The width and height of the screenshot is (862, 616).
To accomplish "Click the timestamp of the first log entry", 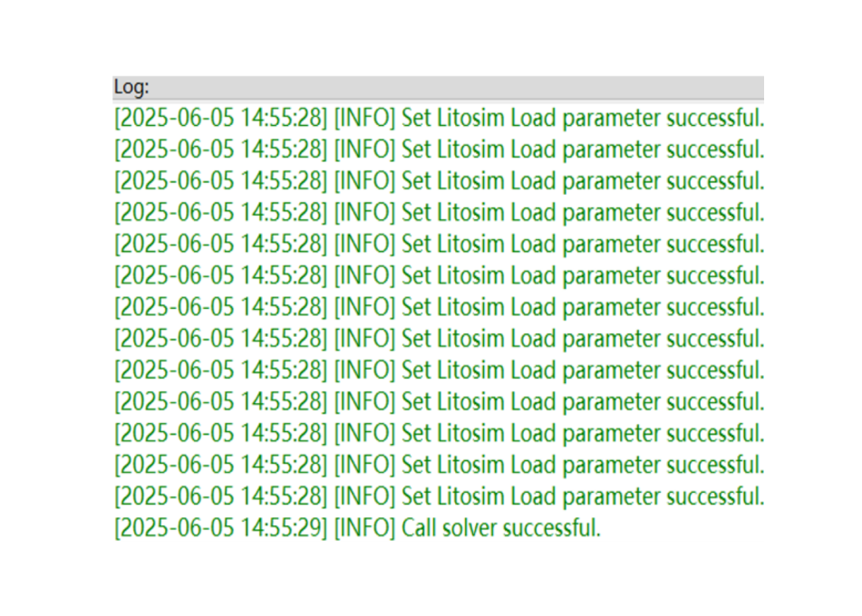I will point(221,118).
